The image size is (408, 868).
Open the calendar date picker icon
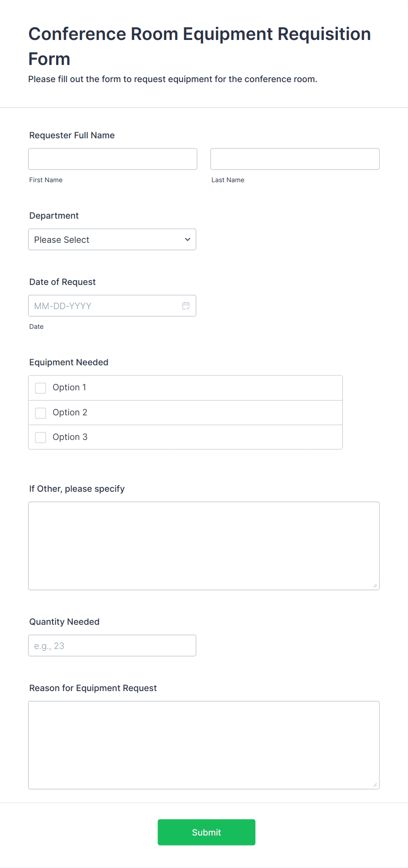pos(186,306)
